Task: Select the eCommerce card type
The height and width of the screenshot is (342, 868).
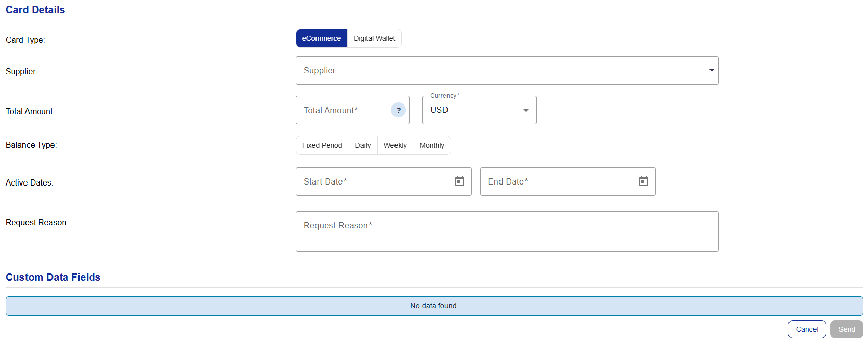Action: coord(322,38)
